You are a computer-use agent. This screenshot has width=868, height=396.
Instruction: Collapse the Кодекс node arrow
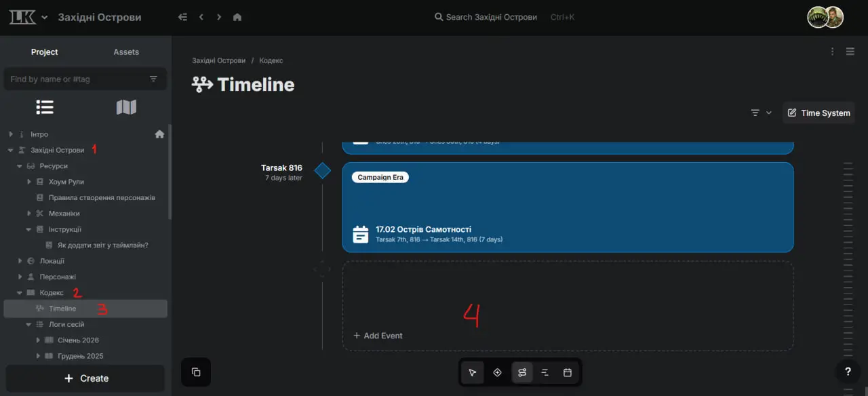pos(20,293)
